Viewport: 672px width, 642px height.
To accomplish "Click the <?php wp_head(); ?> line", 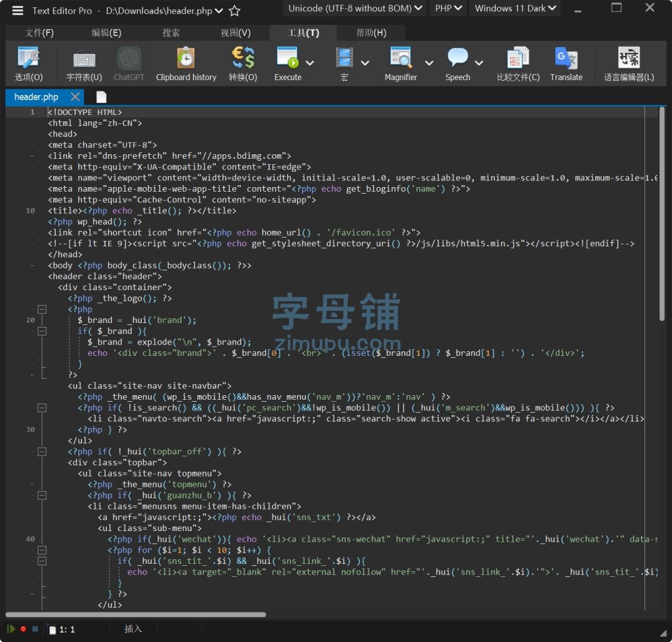I will pos(94,222).
